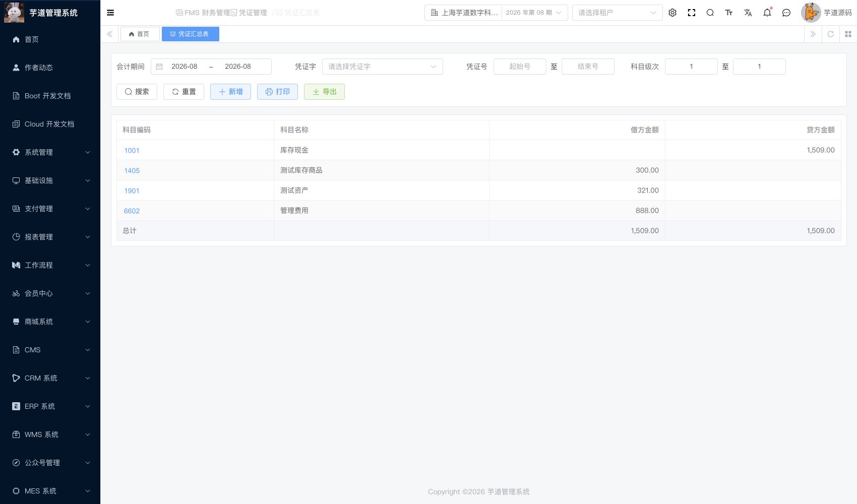This screenshot has width=857, height=504.
Task: Open account code link 1001
Action: [132, 150]
